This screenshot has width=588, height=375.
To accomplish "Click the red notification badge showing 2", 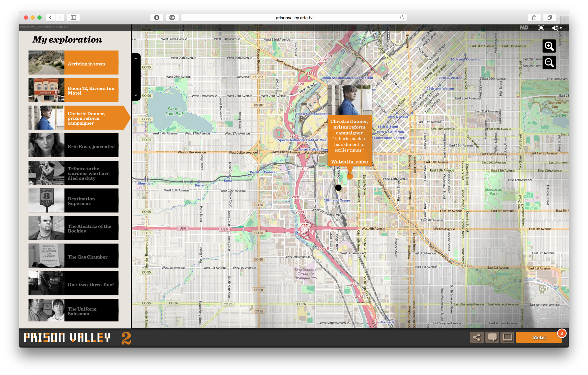I will [x=561, y=333].
